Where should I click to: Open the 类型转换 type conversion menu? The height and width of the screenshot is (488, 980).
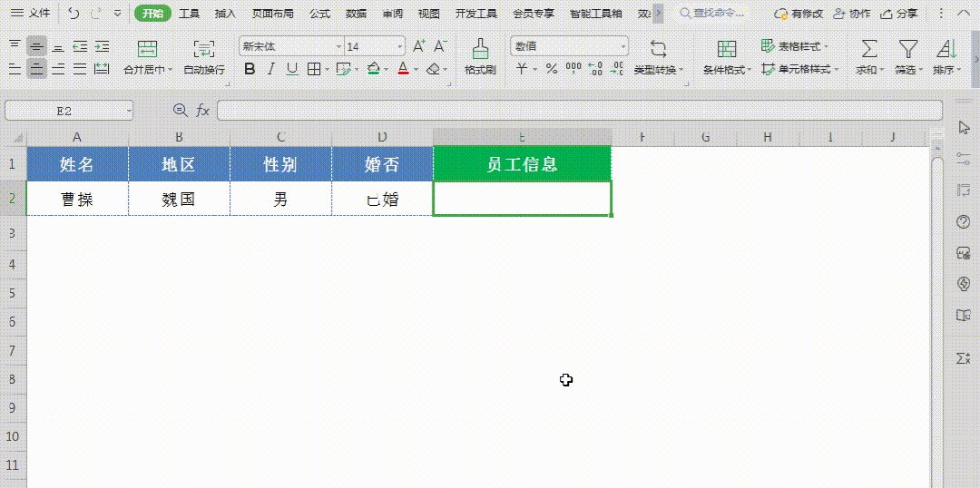pyautogui.click(x=659, y=57)
